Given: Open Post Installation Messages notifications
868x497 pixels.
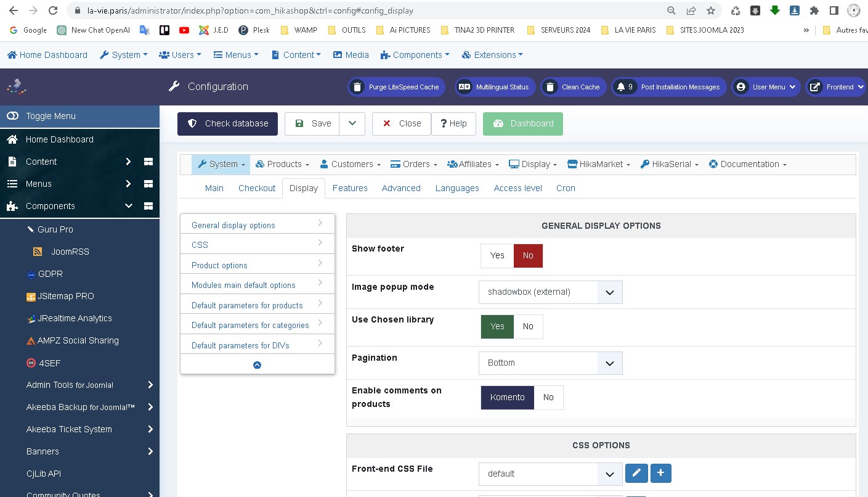Looking at the screenshot, I should 669,87.
